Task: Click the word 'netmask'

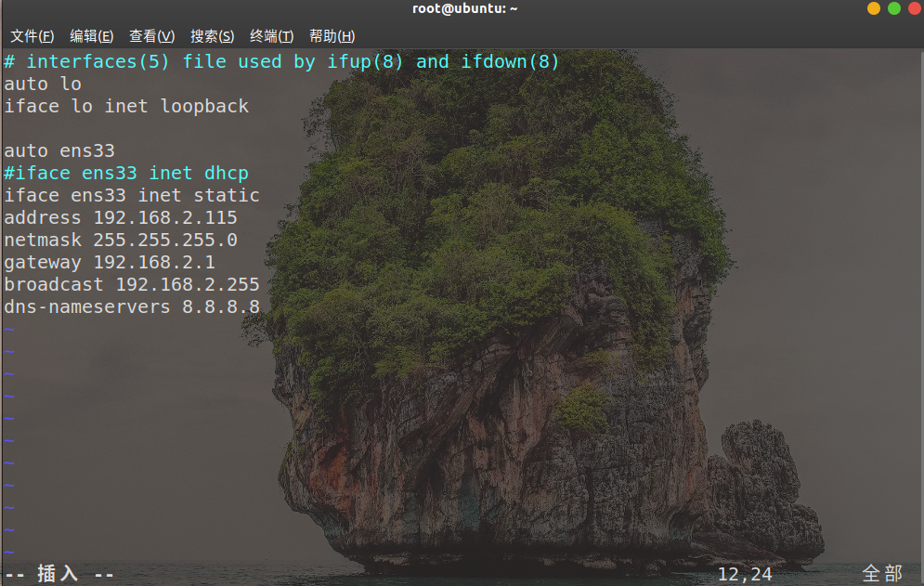Action: (43, 240)
